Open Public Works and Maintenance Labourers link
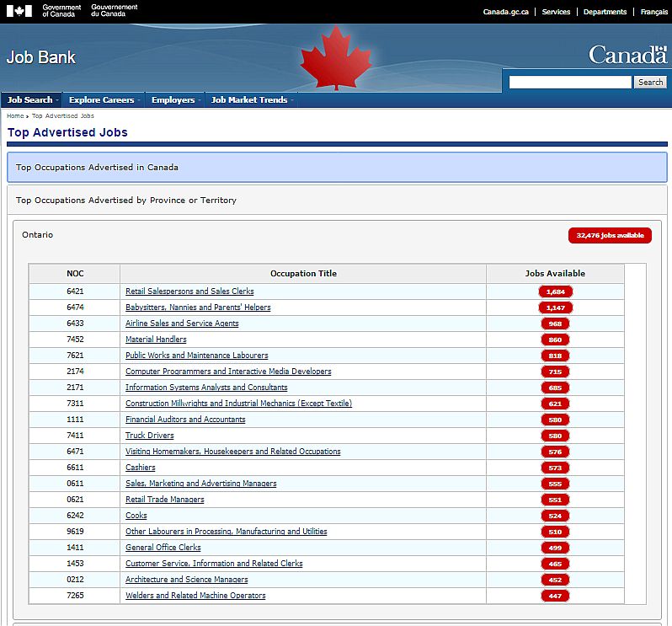The height and width of the screenshot is (626, 672). [x=197, y=355]
